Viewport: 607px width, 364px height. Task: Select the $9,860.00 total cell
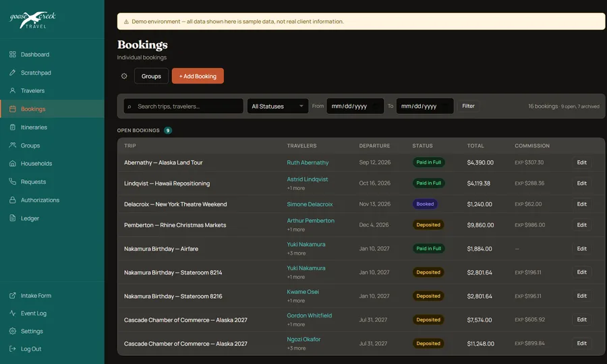pyautogui.click(x=480, y=224)
